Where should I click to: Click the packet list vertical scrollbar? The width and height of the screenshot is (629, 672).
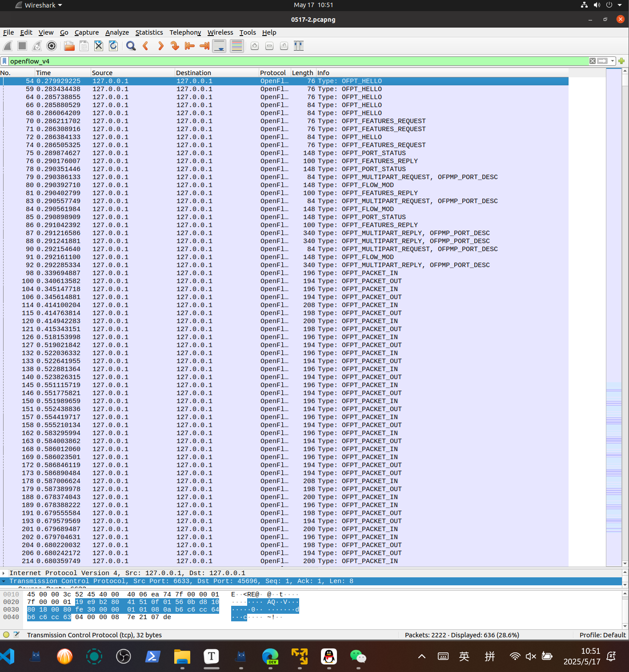[x=625, y=311]
